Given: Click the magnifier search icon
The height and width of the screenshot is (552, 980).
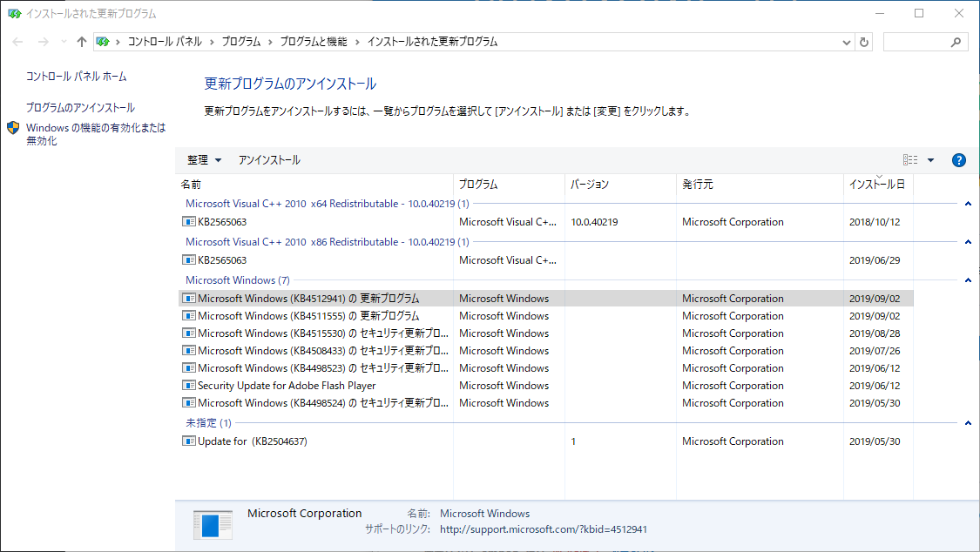Looking at the screenshot, I should pos(956,42).
